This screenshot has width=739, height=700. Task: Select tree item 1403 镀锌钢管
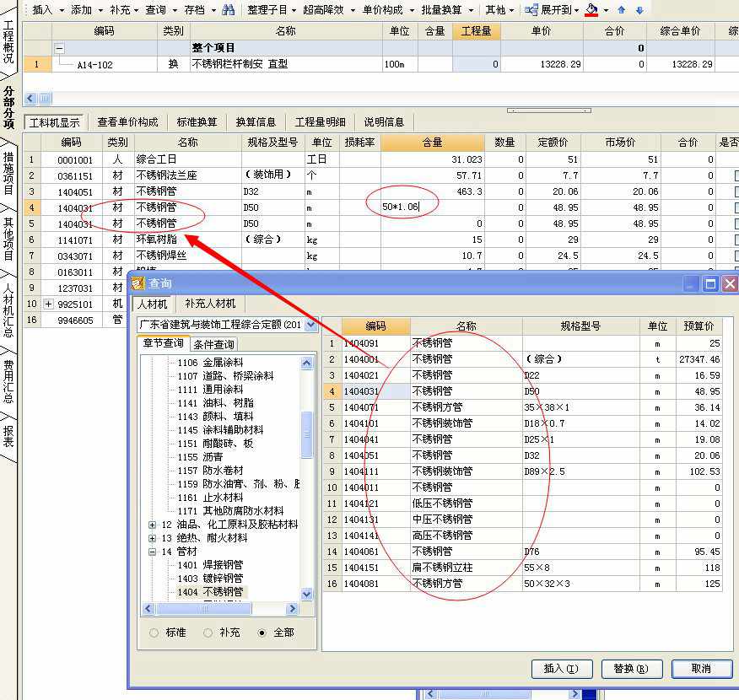coord(210,579)
